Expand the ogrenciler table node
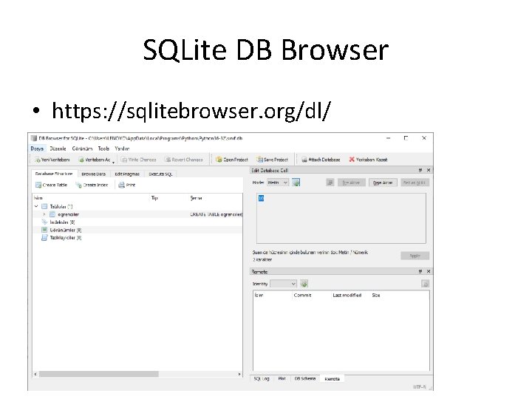The height and width of the screenshot is (399, 532). [44, 214]
